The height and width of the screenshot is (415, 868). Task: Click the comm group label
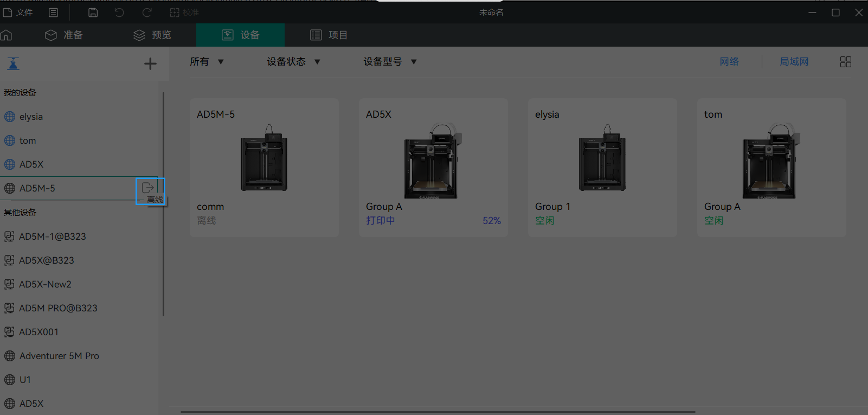click(x=210, y=207)
